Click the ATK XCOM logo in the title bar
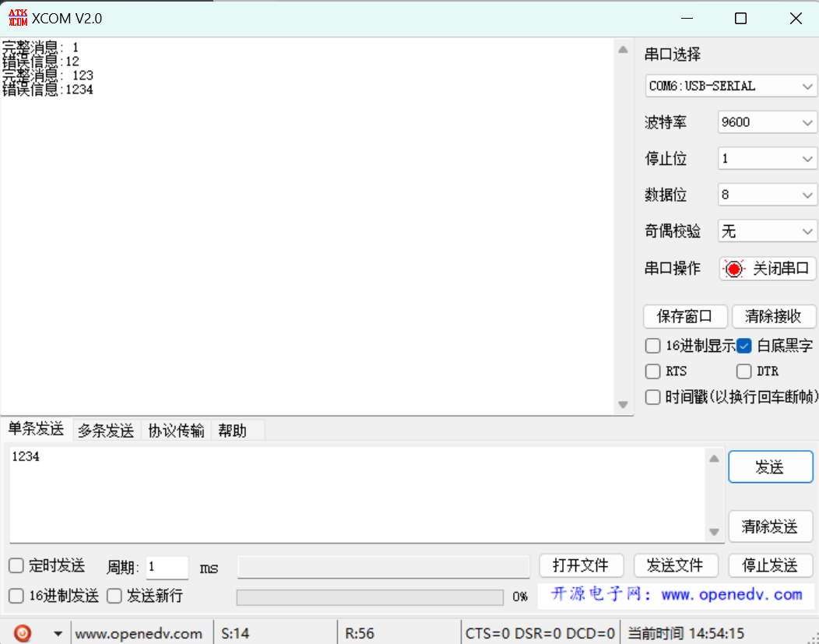Viewport: 819px width, 644px height. 16,17
